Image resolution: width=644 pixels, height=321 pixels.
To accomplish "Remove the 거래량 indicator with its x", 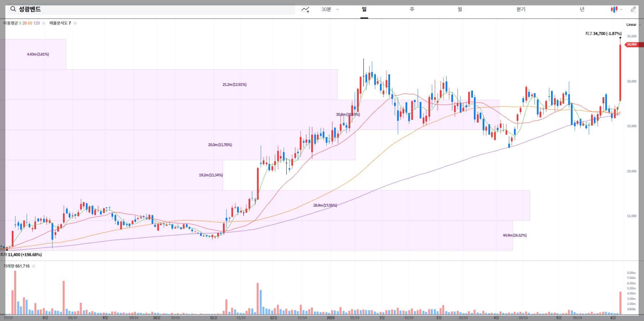I will [x=33, y=266].
